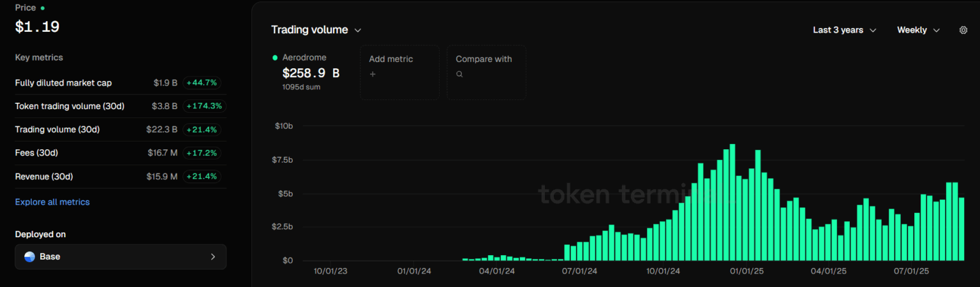Click the 07/01/24 x-axis date label
This screenshot has height=287, width=980.
580,271
